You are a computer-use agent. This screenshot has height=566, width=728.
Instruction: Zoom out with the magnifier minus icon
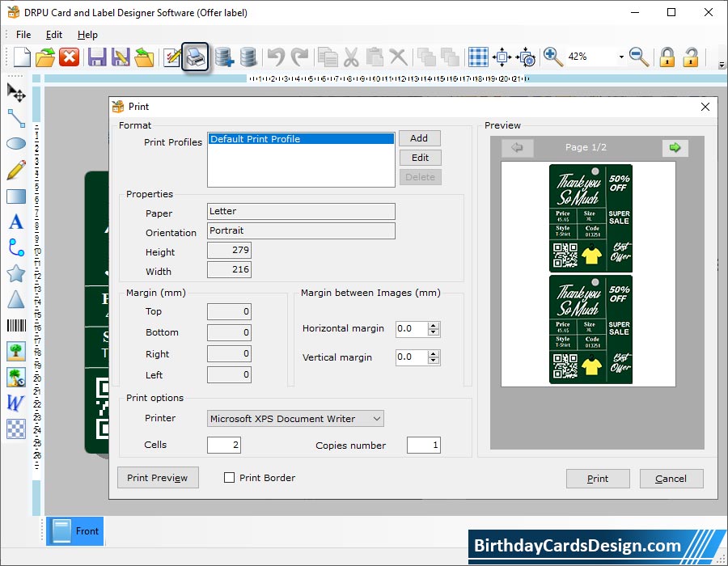[x=639, y=57]
